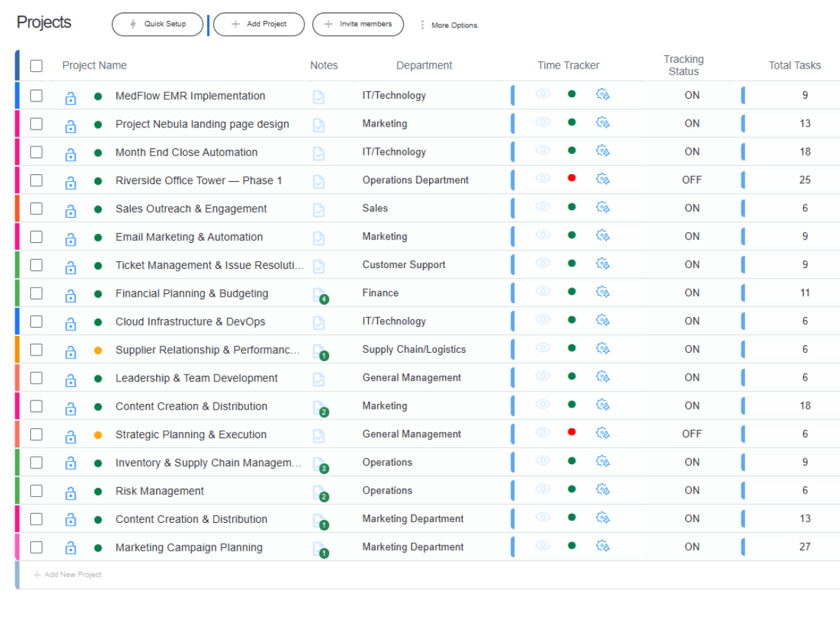The height and width of the screenshot is (630, 840).
Task: Open Finance department cell
Action: coord(381,293)
